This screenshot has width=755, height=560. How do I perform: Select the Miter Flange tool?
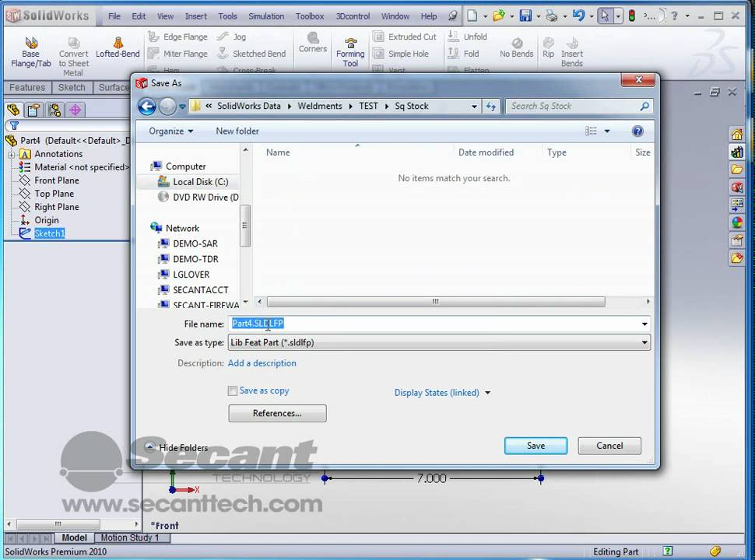click(177, 54)
